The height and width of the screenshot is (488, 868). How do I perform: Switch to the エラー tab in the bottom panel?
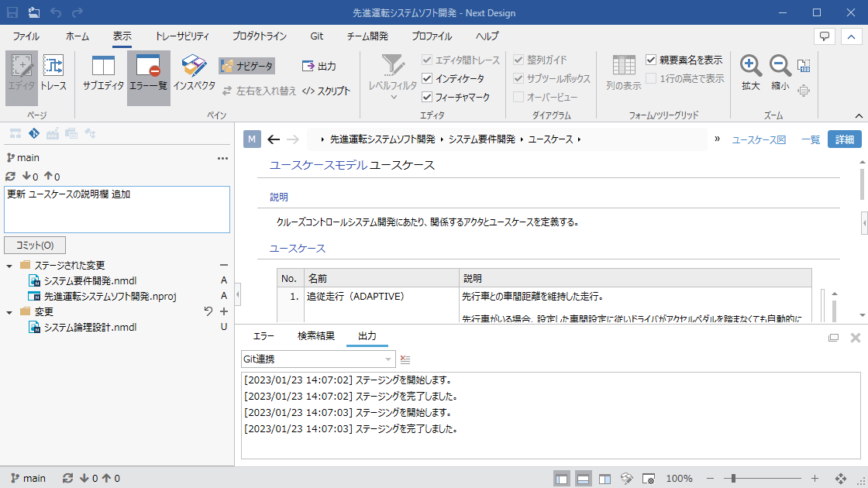263,336
